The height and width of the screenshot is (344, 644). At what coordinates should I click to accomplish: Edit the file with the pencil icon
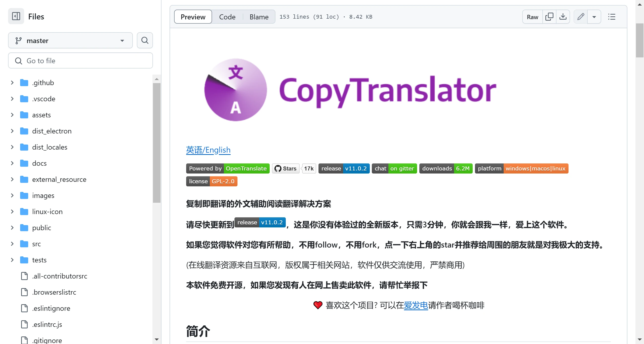tap(581, 17)
